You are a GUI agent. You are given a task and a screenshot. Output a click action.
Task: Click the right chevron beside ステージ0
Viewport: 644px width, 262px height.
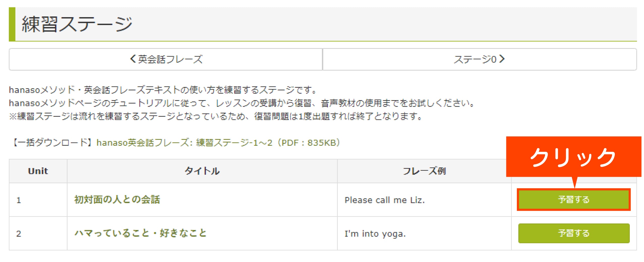tap(502, 59)
